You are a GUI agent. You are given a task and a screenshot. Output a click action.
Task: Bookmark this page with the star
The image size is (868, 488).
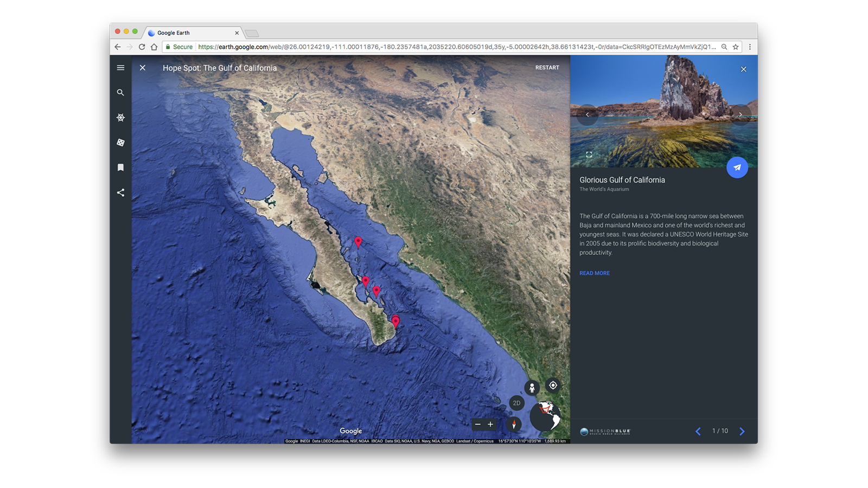click(x=736, y=47)
